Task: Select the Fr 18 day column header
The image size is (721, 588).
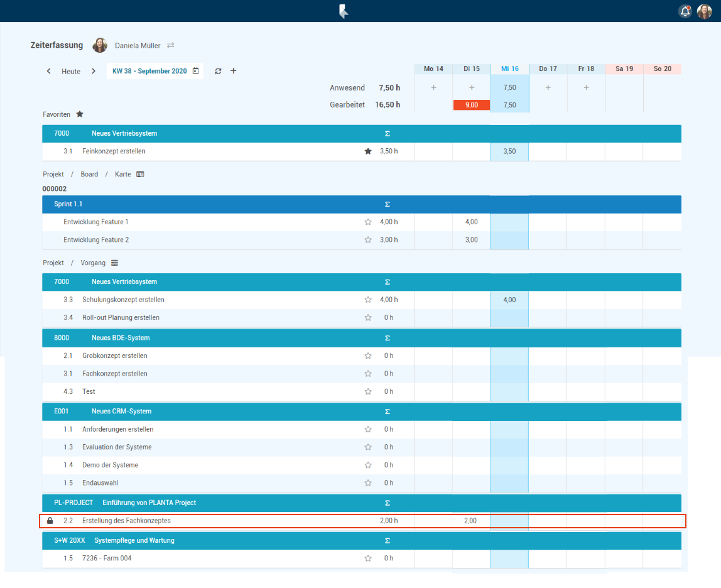Action: pyautogui.click(x=586, y=68)
